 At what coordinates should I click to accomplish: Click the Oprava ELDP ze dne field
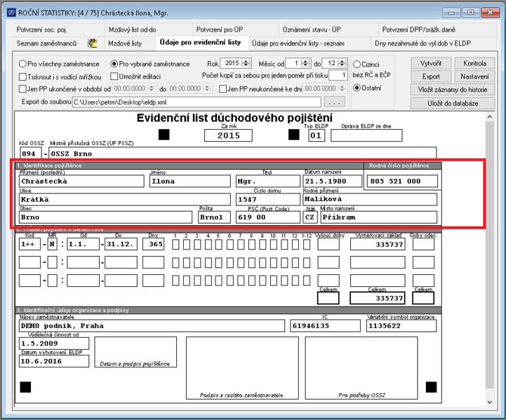[x=366, y=135]
